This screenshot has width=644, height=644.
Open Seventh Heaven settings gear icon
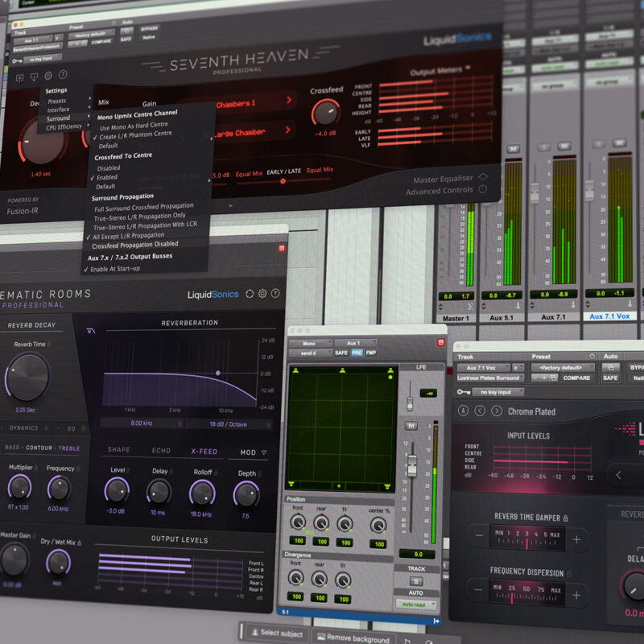48,76
